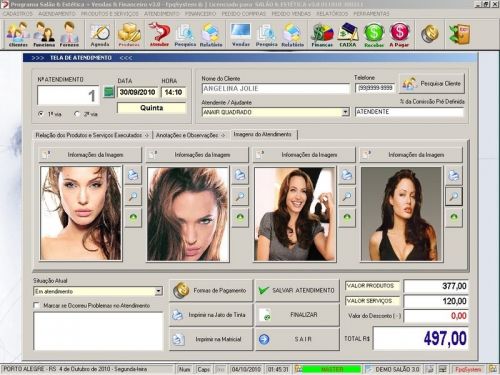This screenshot has height=375, width=500.
Task: Click Pesquisa icon next to Atender
Action: click(x=185, y=34)
